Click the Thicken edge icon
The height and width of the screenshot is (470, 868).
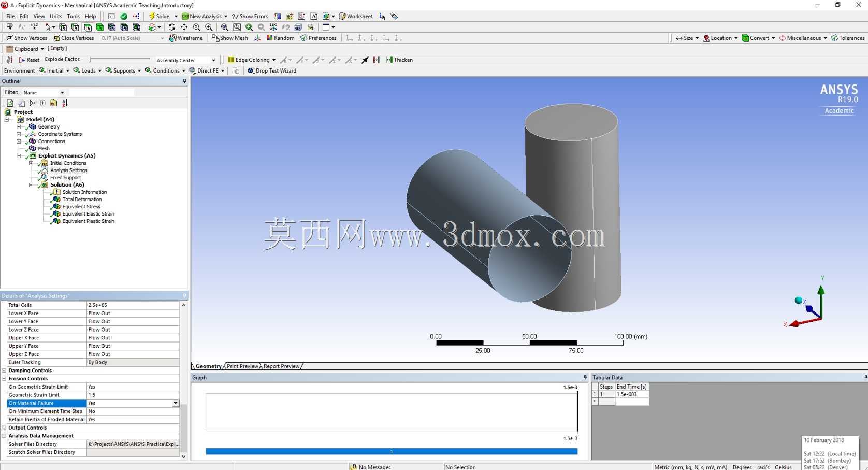[399, 60]
